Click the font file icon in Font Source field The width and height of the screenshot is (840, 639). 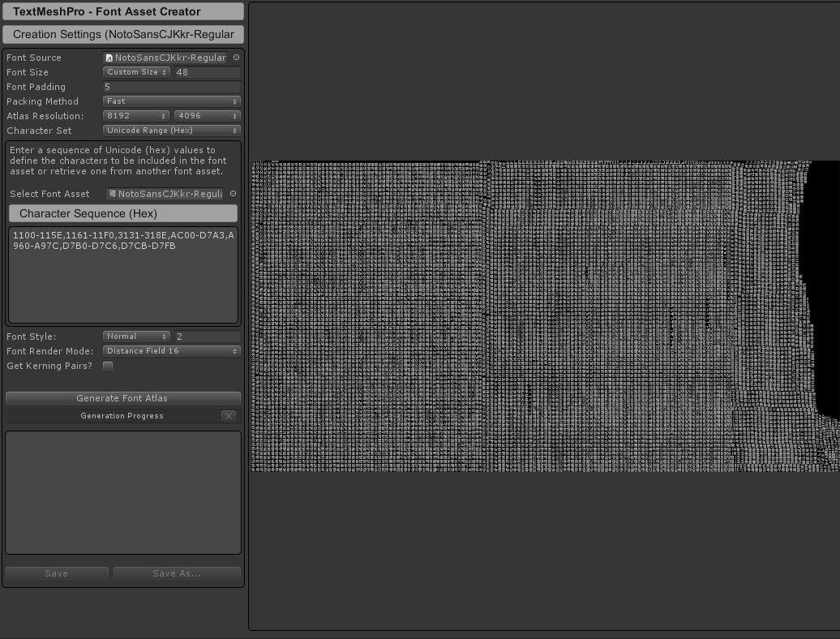tap(109, 58)
